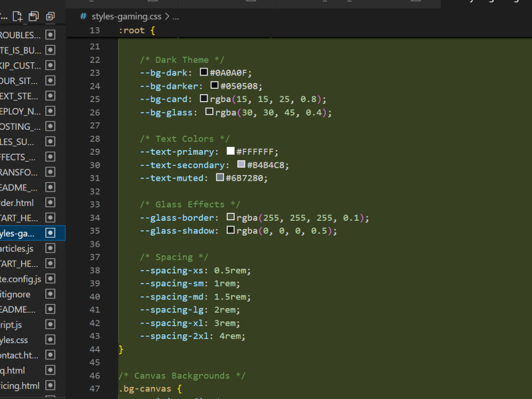This screenshot has width=532, height=399.
Task: Click the dot icon beside EPLOY_N...
Action: [50, 111]
